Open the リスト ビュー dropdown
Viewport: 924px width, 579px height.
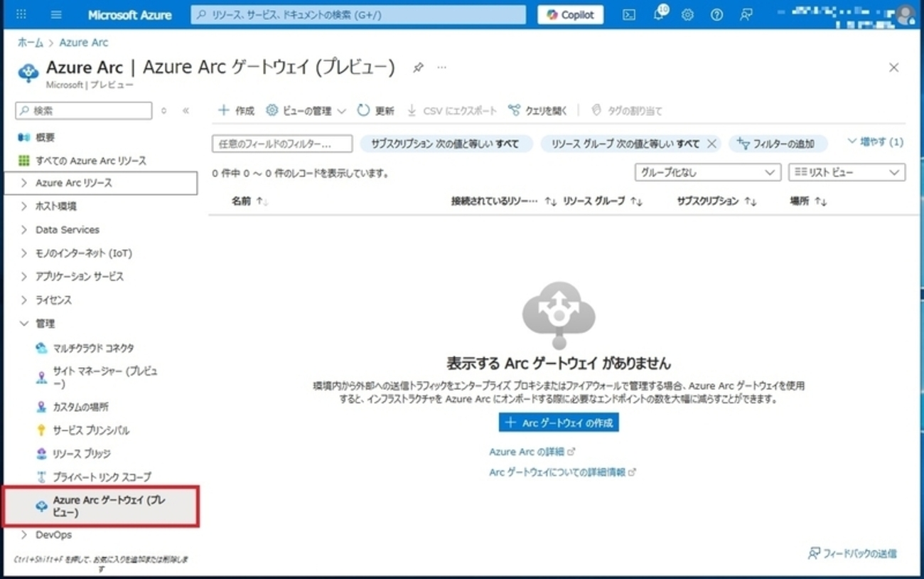tap(846, 172)
